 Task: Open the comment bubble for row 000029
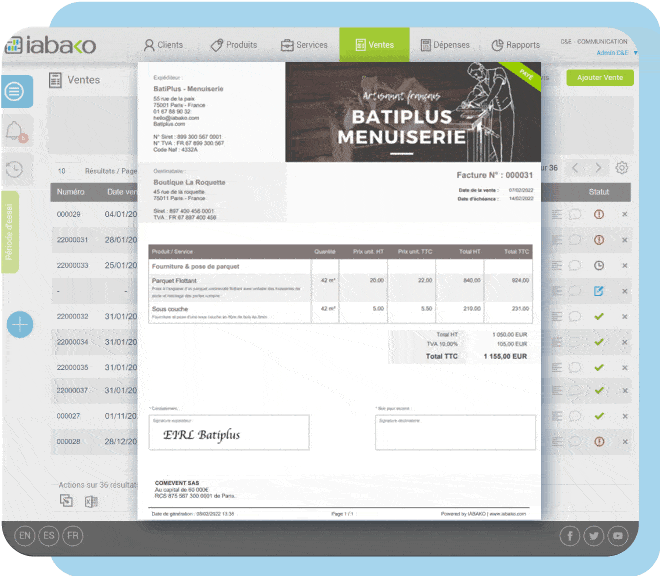coord(575,215)
